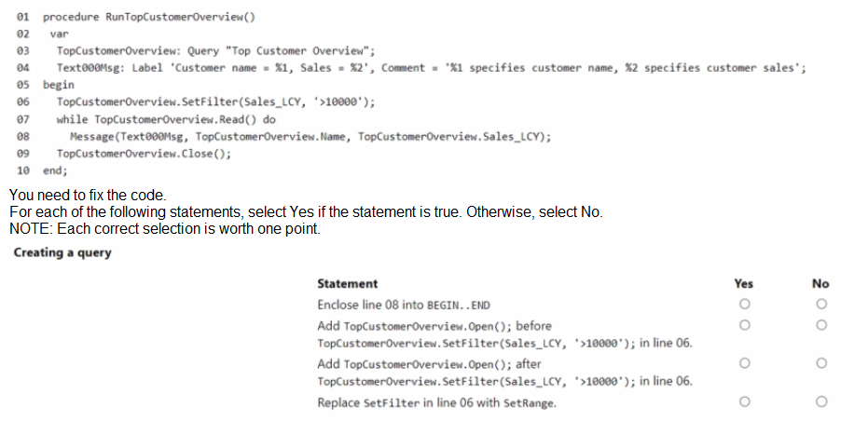Viewport: 868px width, 448px height.
Task: Click the Message call on code line 08
Action: [x=317, y=136]
